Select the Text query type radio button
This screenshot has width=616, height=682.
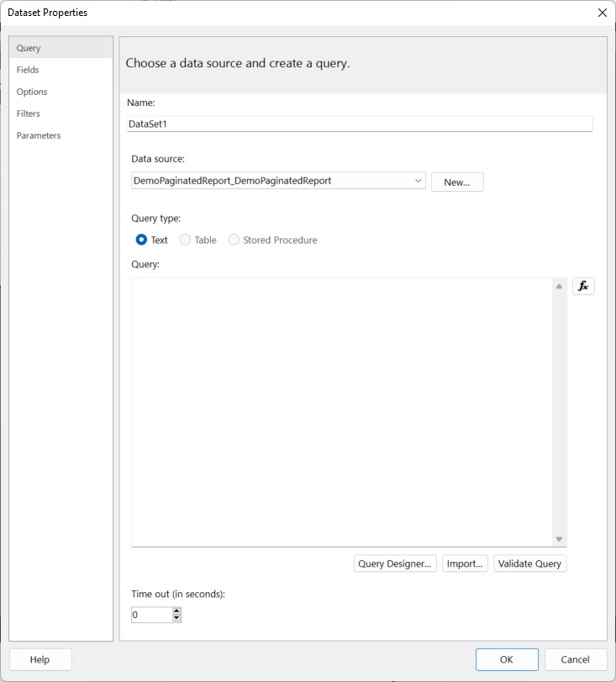[x=142, y=240]
